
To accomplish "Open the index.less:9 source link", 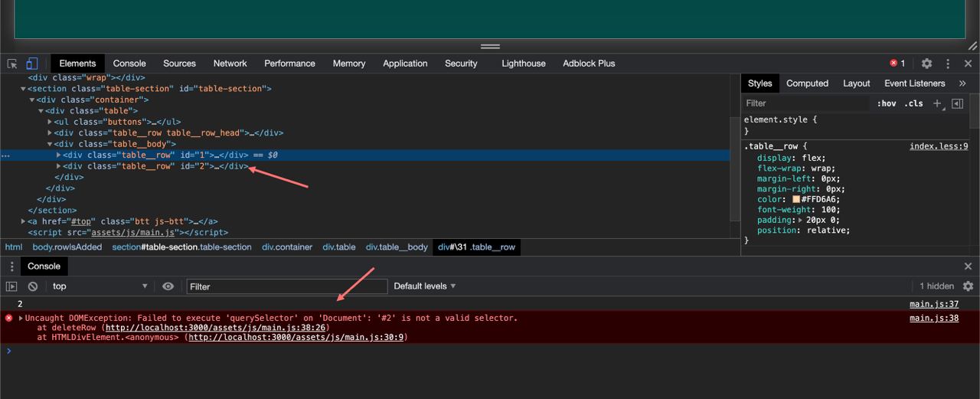I will (939, 146).
